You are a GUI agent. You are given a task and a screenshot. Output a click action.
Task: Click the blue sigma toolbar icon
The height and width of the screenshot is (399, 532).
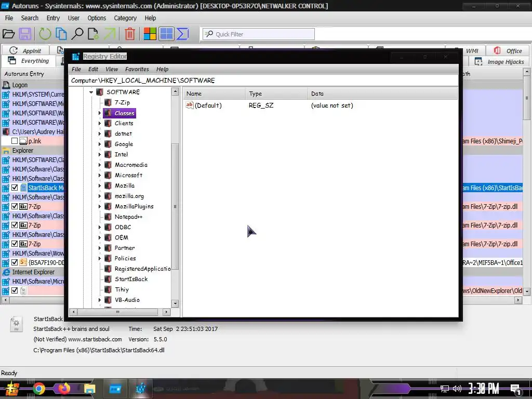[182, 34]
